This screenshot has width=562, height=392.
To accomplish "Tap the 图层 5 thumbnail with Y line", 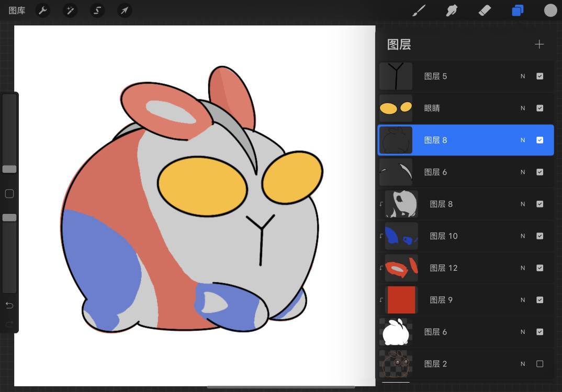I will (396, 76).
